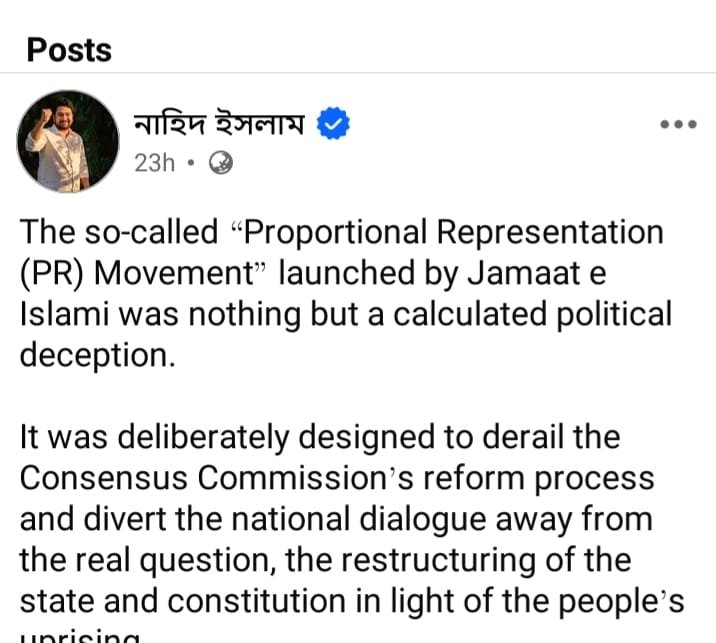Click the globe public audience icon

tap(220, 163)
